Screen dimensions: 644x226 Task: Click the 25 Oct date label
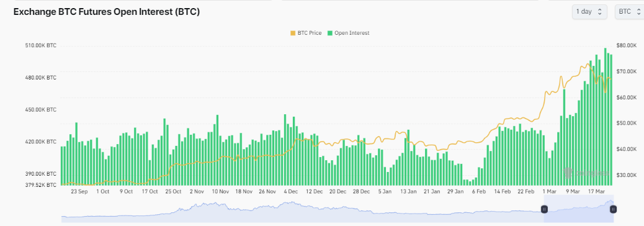173,191
